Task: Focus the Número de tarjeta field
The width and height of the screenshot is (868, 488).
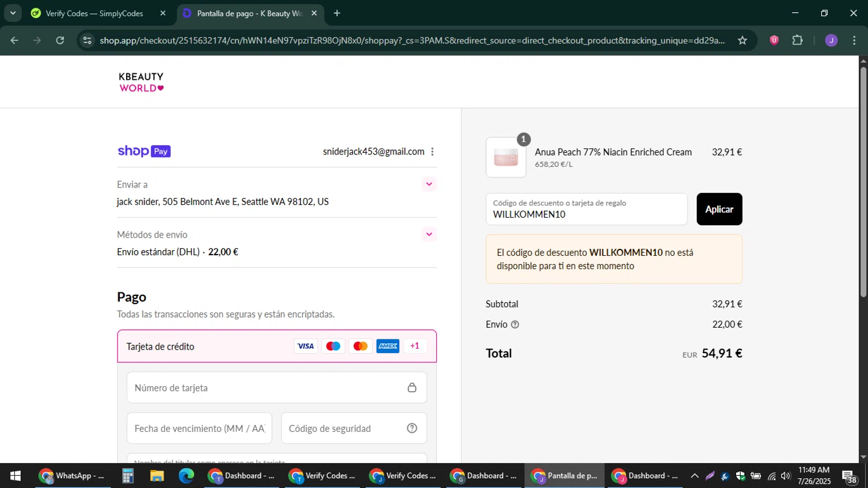Action: [277, 388]
